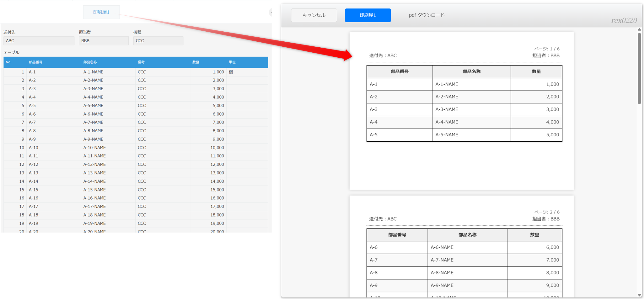Select the 担当者 field containing BBB
Image resolution: width=644 pixels, height=299 pixels.
(x=104, y=41)
